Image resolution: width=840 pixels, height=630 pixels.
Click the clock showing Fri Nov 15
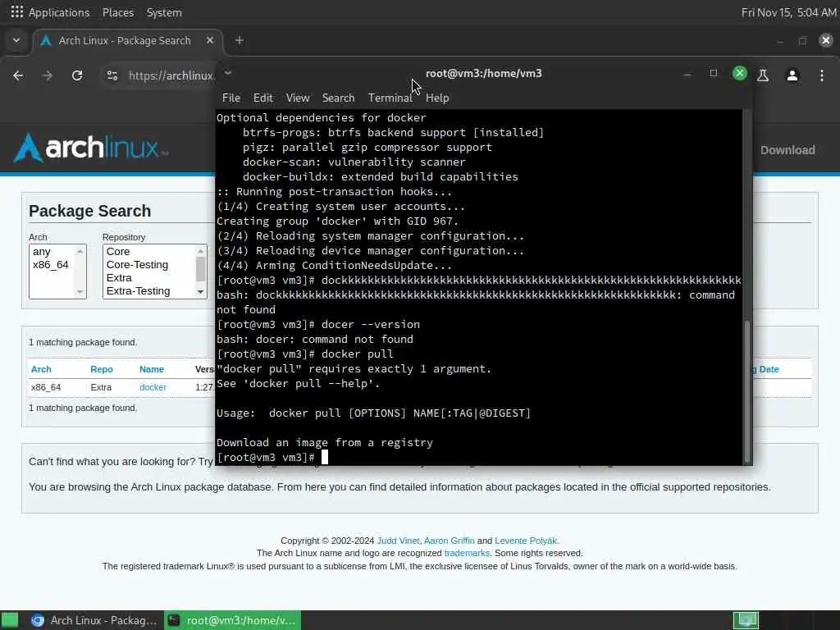(788, 12)
